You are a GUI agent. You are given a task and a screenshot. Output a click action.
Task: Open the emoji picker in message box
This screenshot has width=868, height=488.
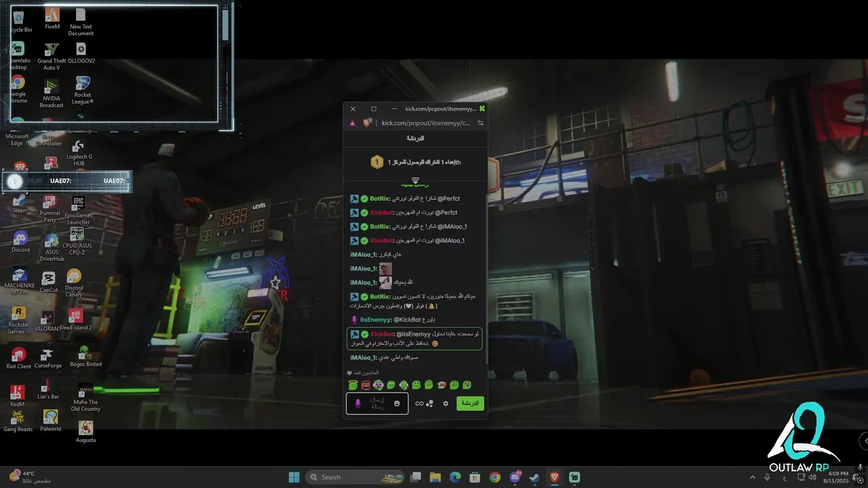[397, 403]
